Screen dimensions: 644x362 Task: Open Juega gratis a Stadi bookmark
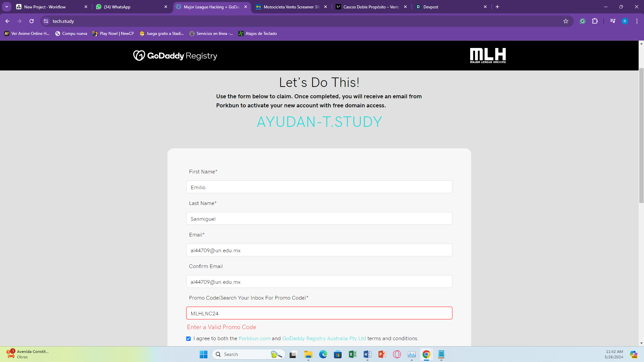(x=162, y=34)
